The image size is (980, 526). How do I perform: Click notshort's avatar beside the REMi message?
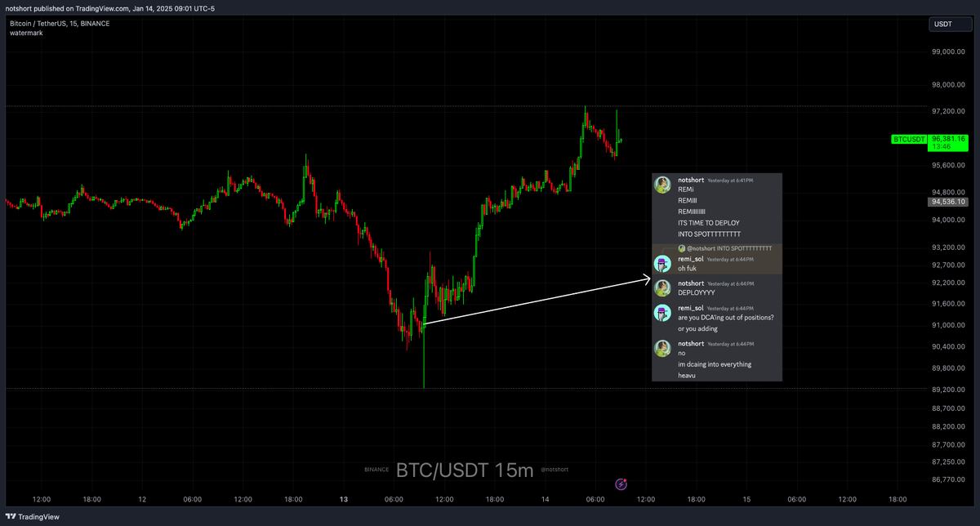664,185
